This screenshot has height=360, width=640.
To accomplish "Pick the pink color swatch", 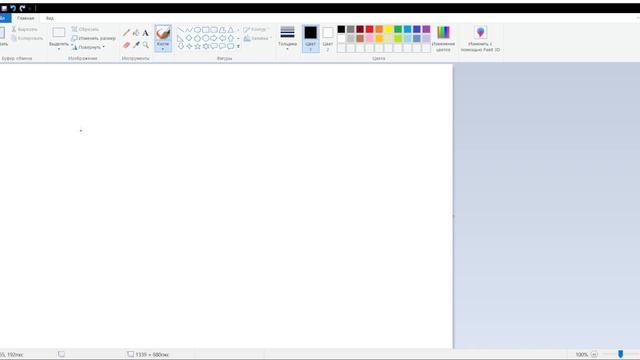I will [x=369, y=39].
